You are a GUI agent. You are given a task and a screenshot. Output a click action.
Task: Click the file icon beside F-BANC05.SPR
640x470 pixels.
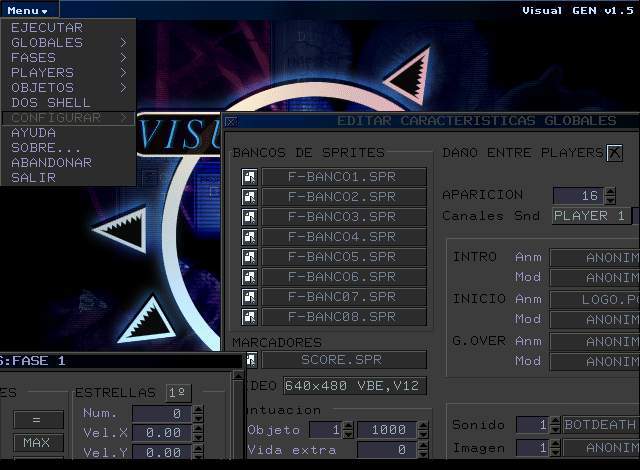249,257
